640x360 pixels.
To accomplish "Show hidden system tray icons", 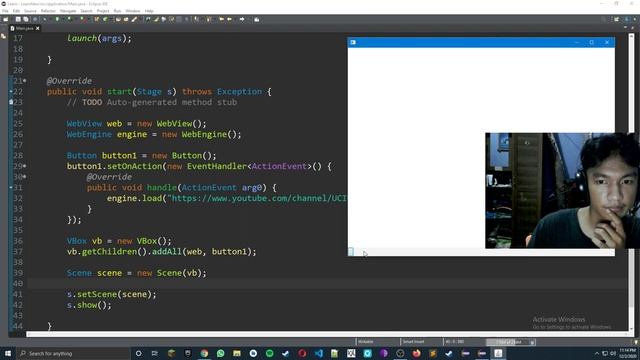I will click(x=597, y=353).
